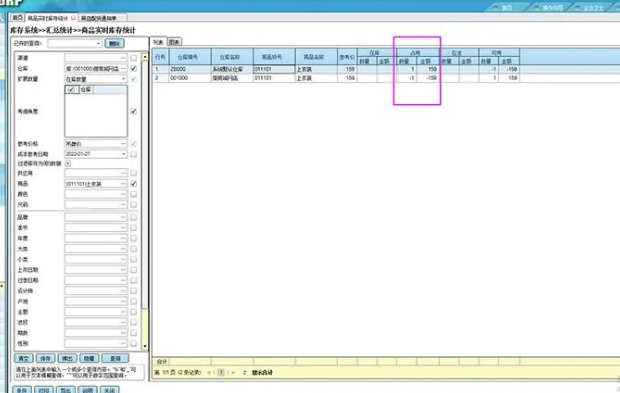620x393 pixels.
Task: Open the ellipsis lookup for 商品 field
Action: click(x=123, y=184)
